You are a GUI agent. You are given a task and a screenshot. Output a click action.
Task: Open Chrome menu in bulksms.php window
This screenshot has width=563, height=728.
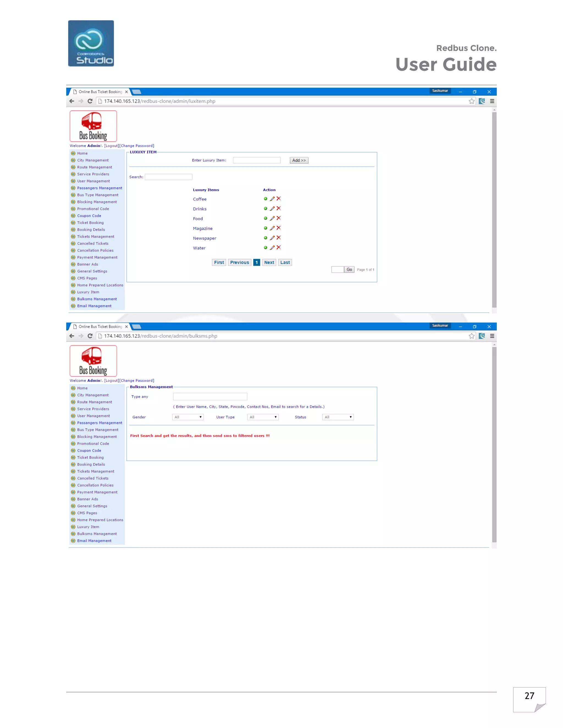pos(492,336)
